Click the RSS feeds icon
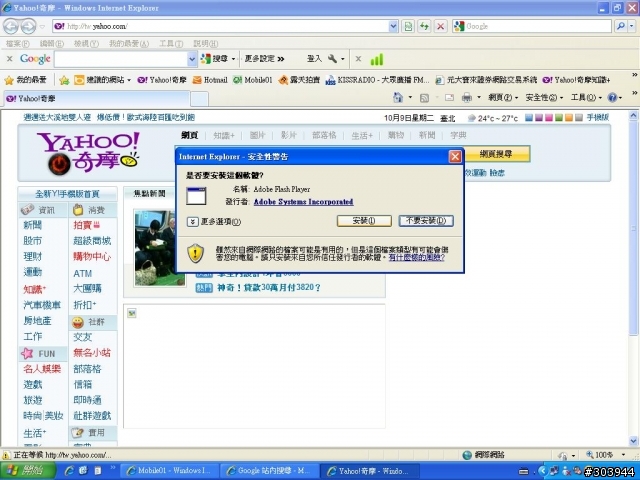The width and height of the screenshot is (640, 480). (424, 98)
